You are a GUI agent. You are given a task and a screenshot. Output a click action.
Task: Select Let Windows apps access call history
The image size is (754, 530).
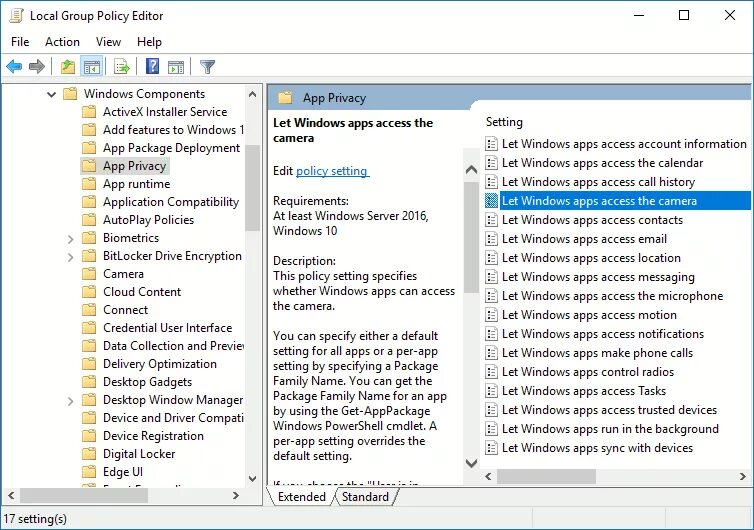coord(598,182)
